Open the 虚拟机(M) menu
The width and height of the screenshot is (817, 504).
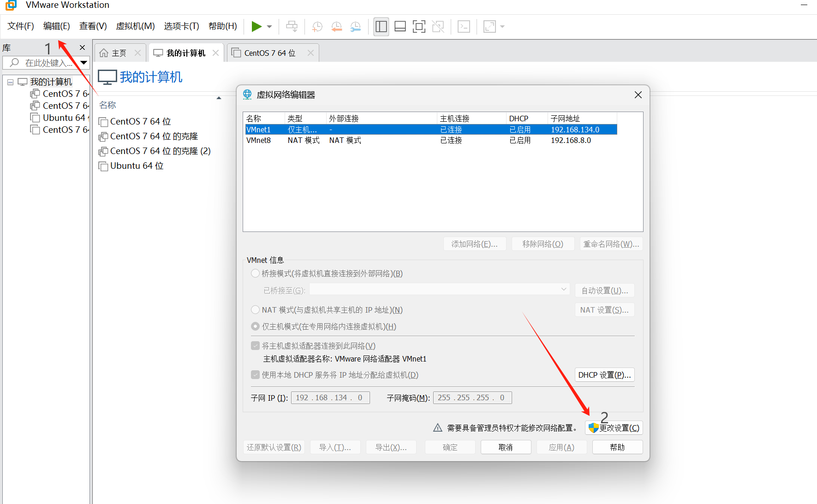coord(135,26)
